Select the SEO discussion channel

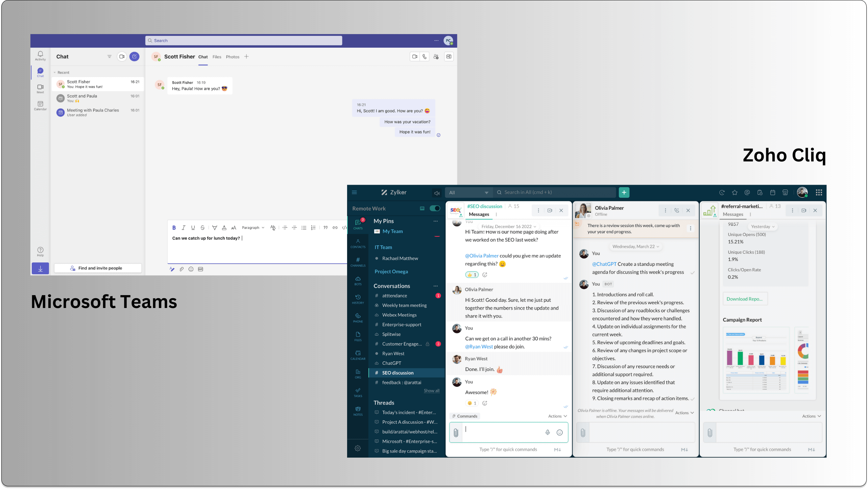point(397,372)
